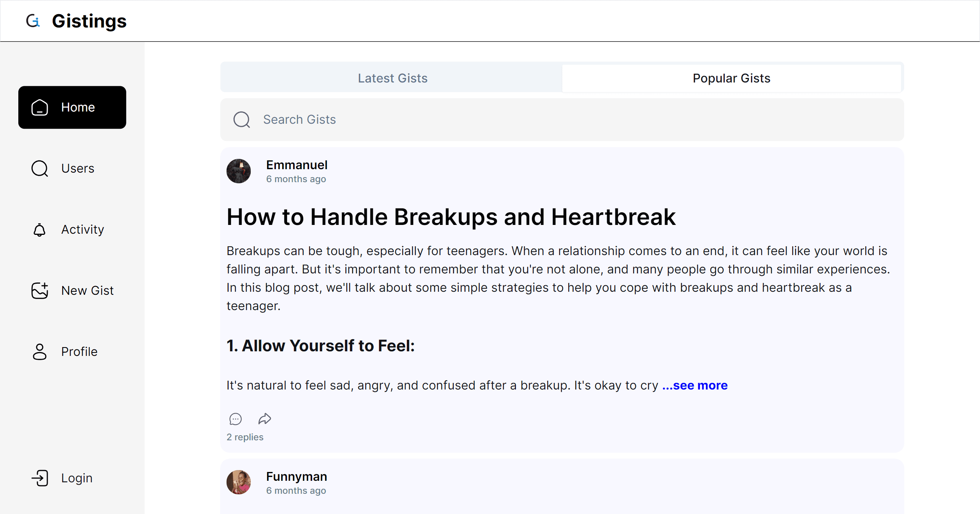Click the Home icon in sidebar
Screen dimensions: 980x514
40,107
